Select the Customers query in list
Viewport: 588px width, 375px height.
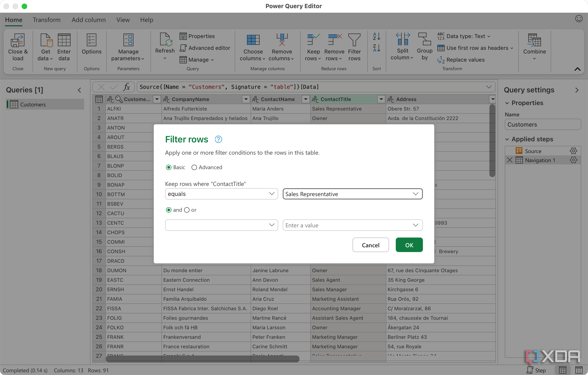45,104
